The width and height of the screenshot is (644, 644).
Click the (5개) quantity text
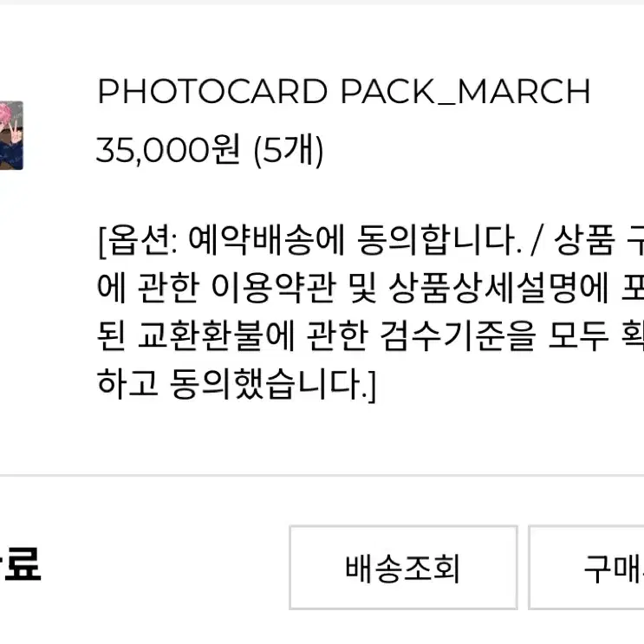[289, 151]
